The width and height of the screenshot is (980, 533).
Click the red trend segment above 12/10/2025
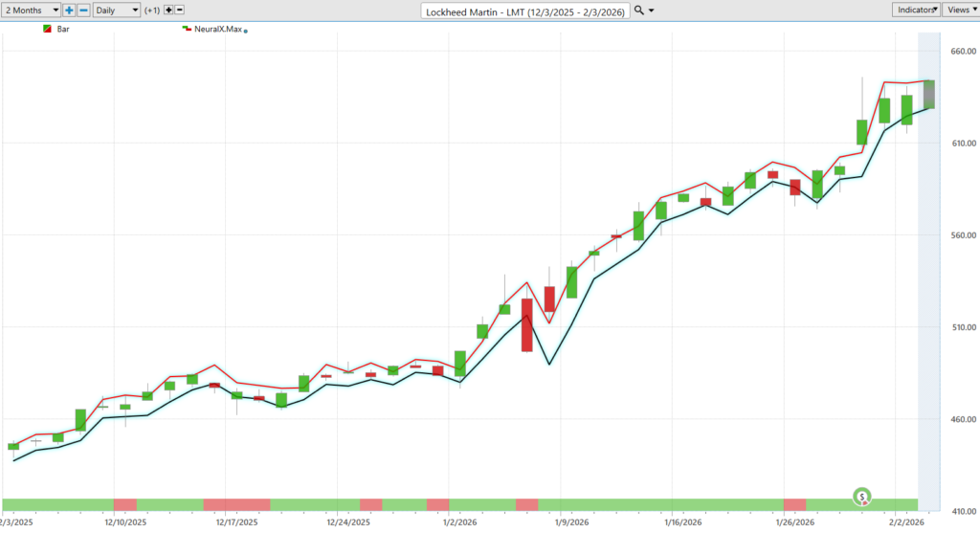point(125,503)
